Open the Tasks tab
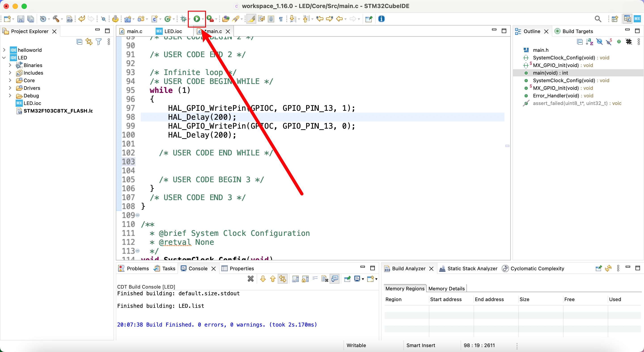Image resolution: width=644 pixels, height=352 pixels. [165, 268]
